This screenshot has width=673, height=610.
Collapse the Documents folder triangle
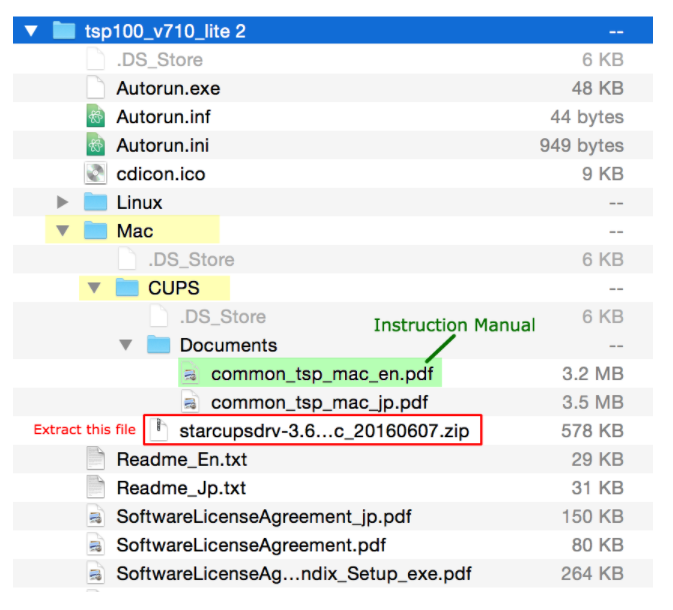point(127,346)
